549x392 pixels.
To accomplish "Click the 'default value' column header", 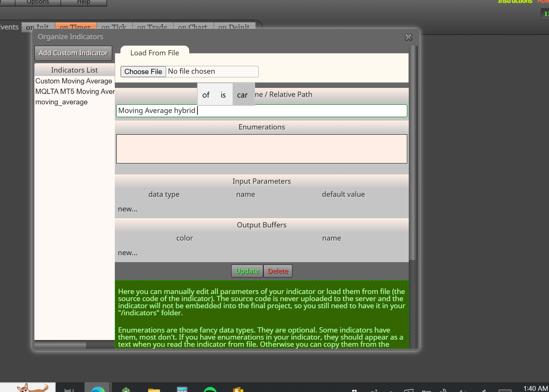I will tap(343, 195).
